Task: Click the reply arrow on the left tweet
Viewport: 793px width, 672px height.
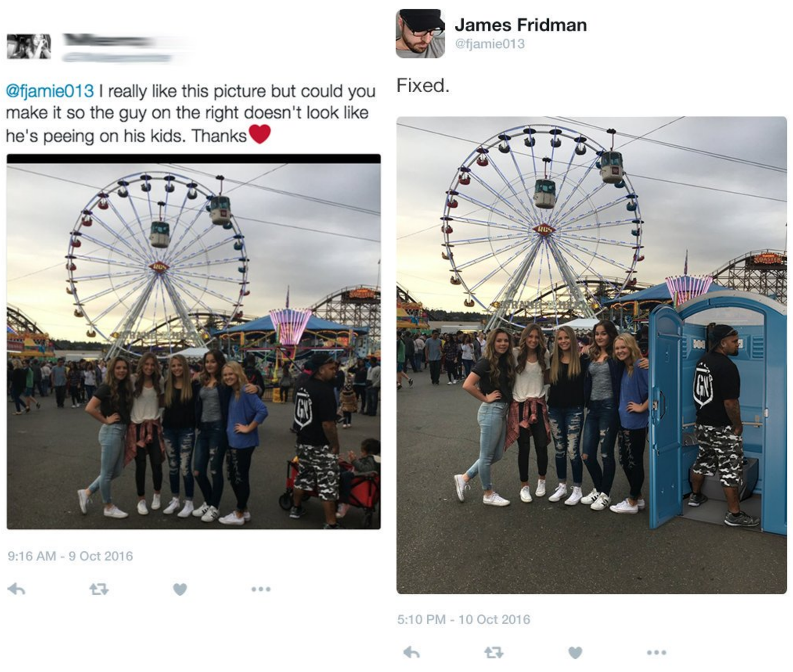Action: click(17, 589)
